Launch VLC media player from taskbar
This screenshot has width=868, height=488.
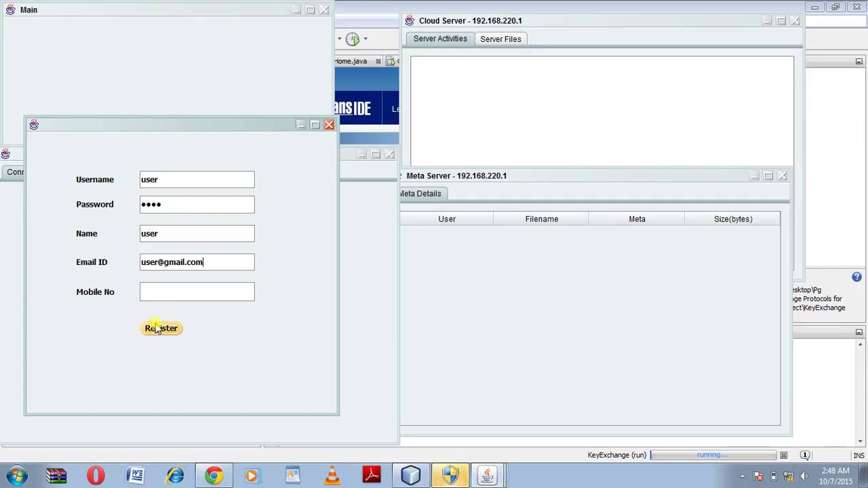click(x=332, y=476)
